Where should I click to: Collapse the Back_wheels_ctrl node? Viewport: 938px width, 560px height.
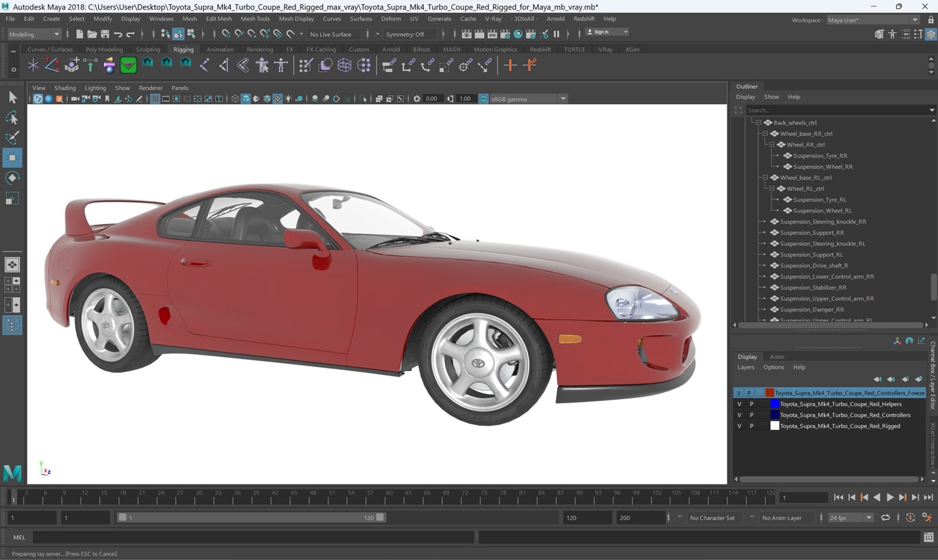(758, 123)
